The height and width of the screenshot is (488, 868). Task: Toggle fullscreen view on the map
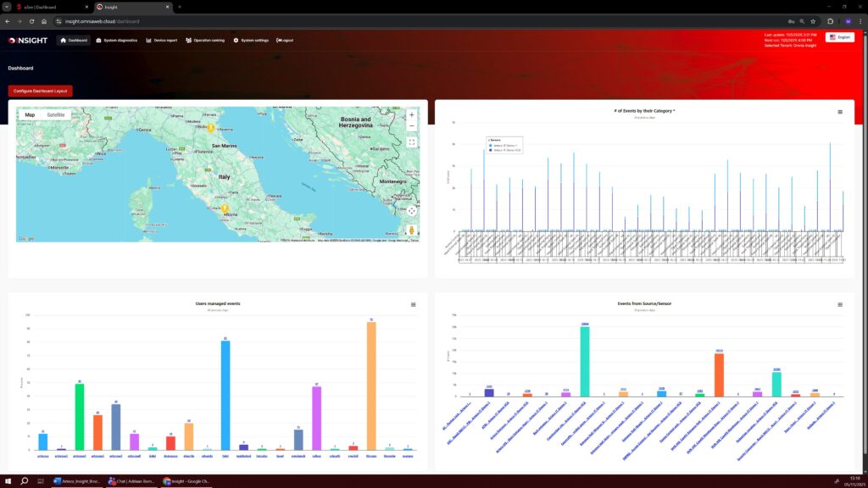[x=411, y=142]
